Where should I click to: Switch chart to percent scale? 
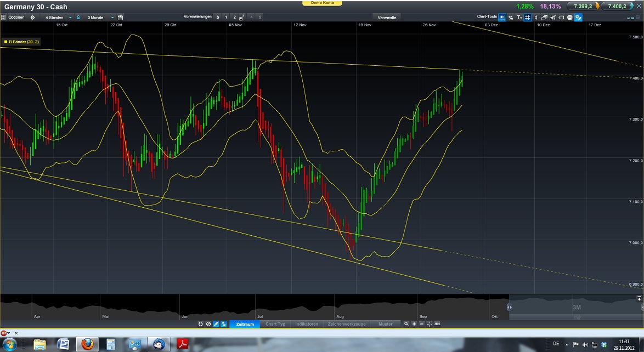point(511,17)
